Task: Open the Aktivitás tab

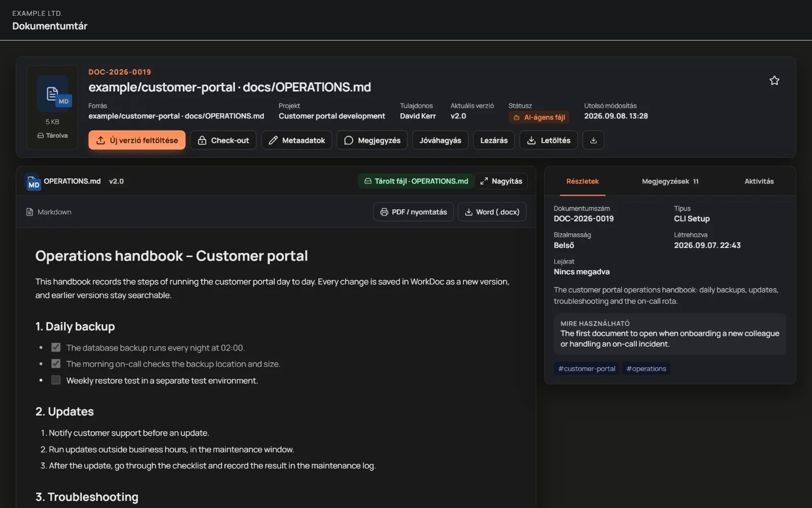Action: 759,181
